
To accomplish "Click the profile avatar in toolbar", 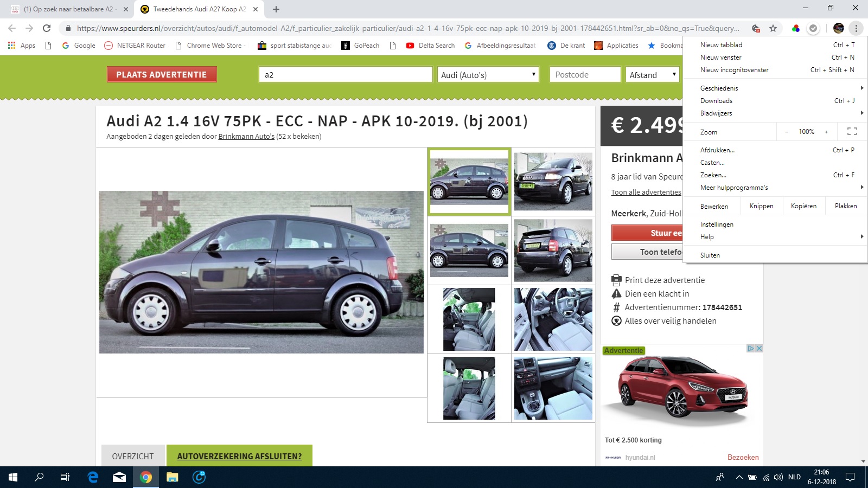I will (x=839, y=28).
